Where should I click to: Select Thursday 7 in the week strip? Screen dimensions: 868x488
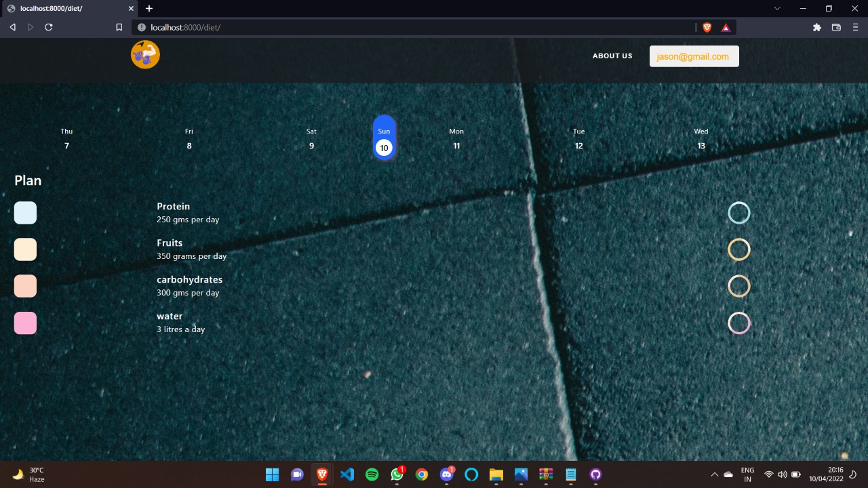(x=66, y=138)
